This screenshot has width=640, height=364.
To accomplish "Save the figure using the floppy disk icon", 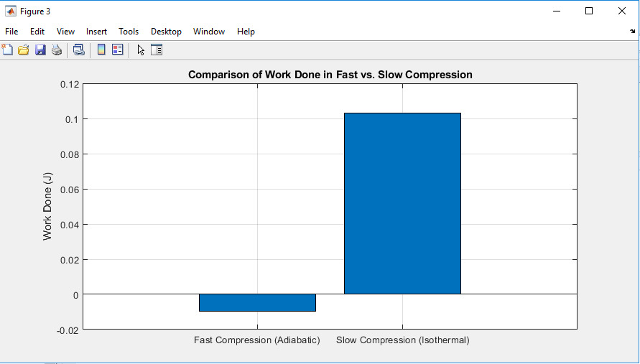I will click(40, 50).
